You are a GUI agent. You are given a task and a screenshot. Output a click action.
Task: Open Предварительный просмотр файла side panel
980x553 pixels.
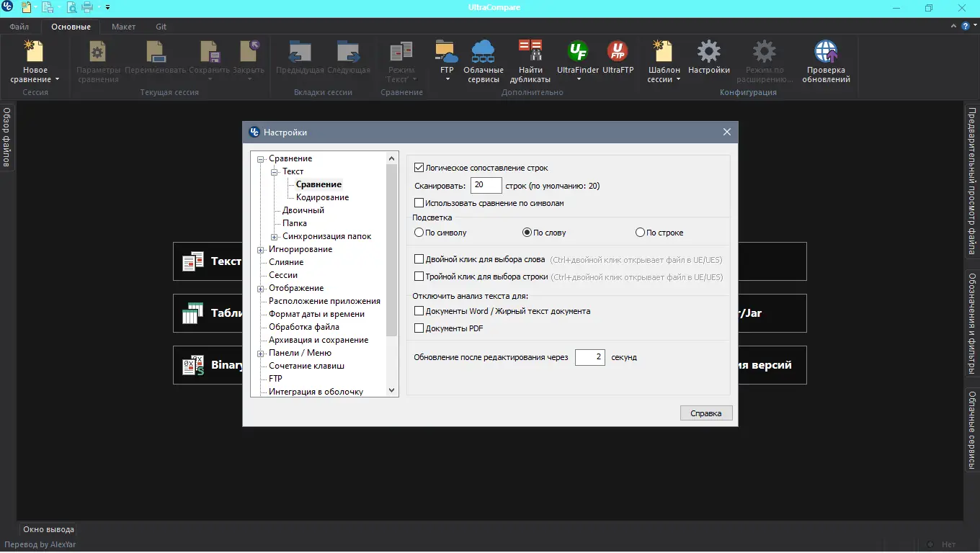972,182
